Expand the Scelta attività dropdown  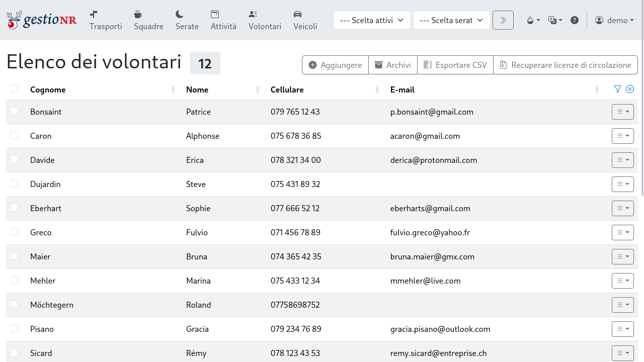[x=372, y=20]
